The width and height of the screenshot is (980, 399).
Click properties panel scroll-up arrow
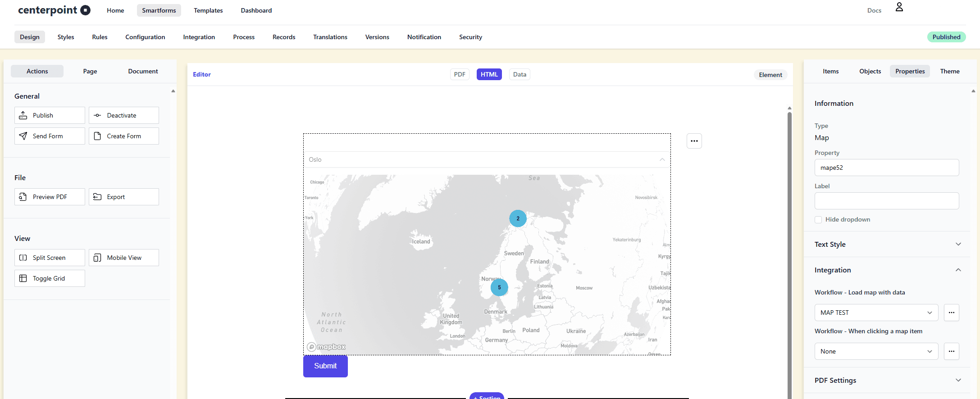973,91
